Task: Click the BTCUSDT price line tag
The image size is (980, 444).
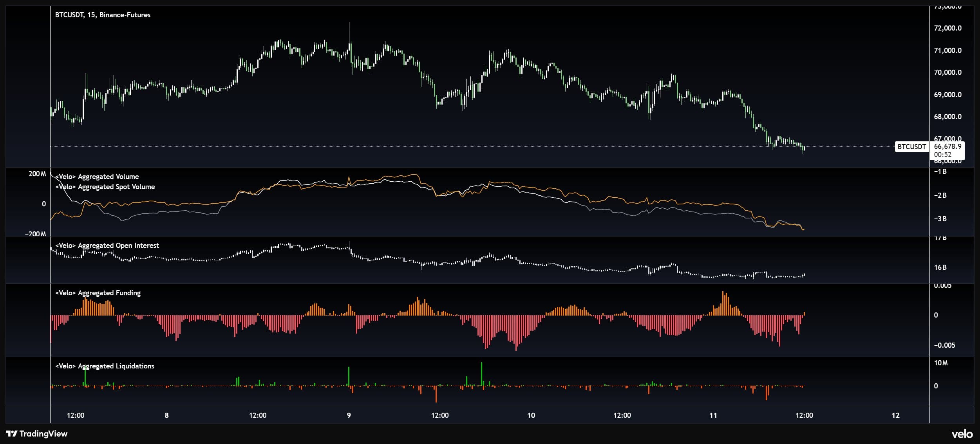Action: point(911,147)
